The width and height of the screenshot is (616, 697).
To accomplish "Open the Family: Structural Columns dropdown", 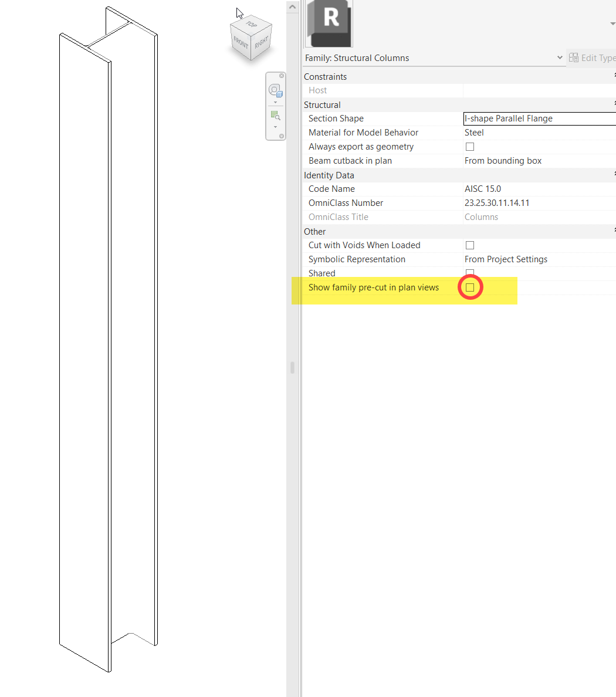I will pyautogui.click(x=559, y=57).
